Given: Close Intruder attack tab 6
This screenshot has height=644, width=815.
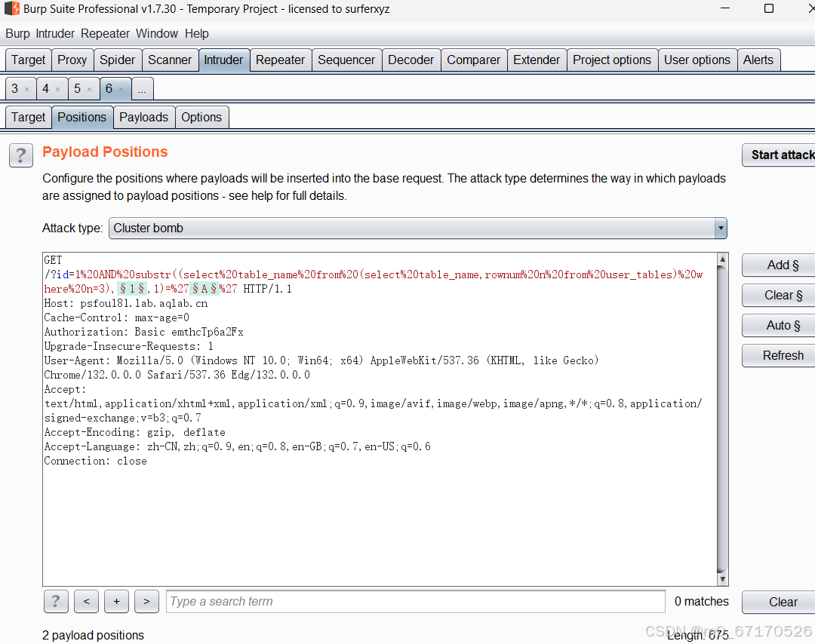Looking at the screenshot, I should point(121,89).
